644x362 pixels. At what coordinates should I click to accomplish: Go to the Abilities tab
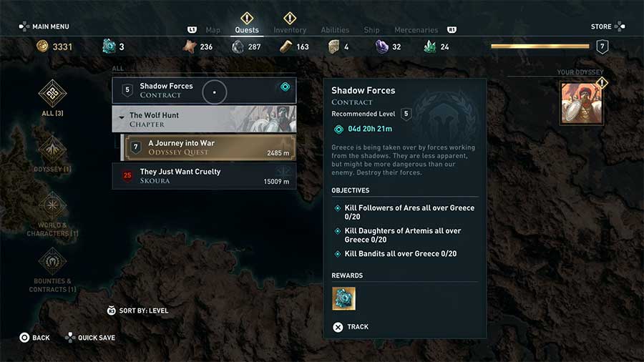pyautogui.click(x=335, y=30)
